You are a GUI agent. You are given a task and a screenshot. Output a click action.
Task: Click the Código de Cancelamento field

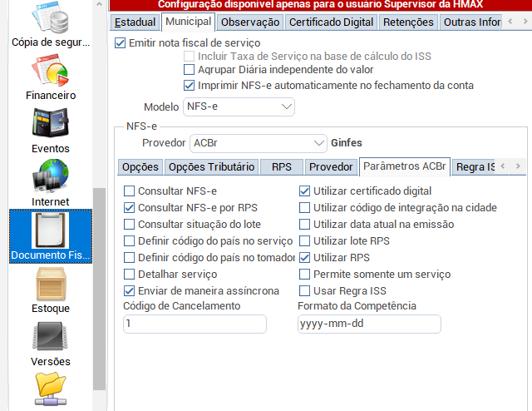(195, 324)
